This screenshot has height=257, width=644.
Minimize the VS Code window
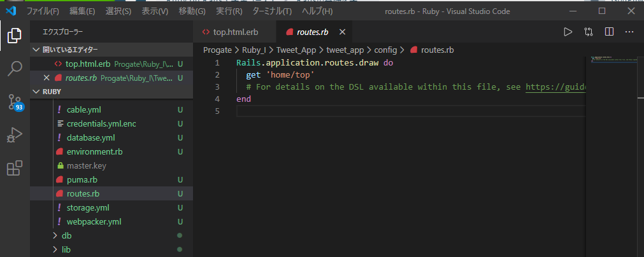pos(573,11)
